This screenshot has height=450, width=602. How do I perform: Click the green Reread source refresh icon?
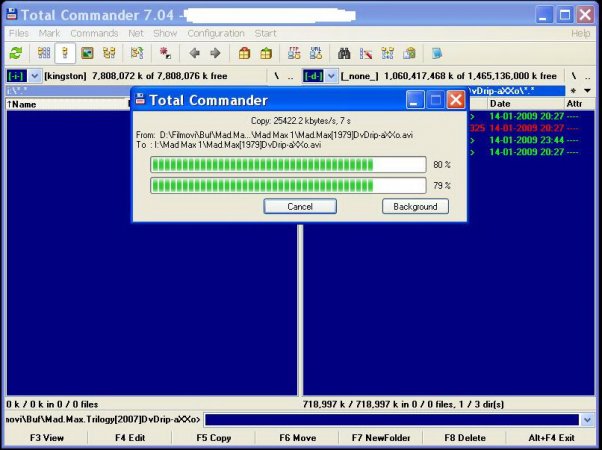click(x=16, y=53)
